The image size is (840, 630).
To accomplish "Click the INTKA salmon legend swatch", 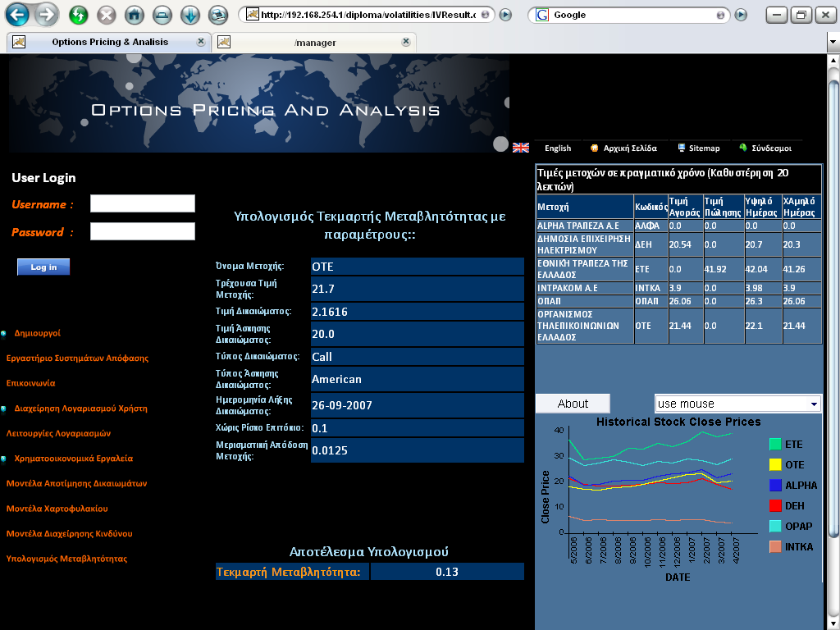I will (x=775, y=547).
